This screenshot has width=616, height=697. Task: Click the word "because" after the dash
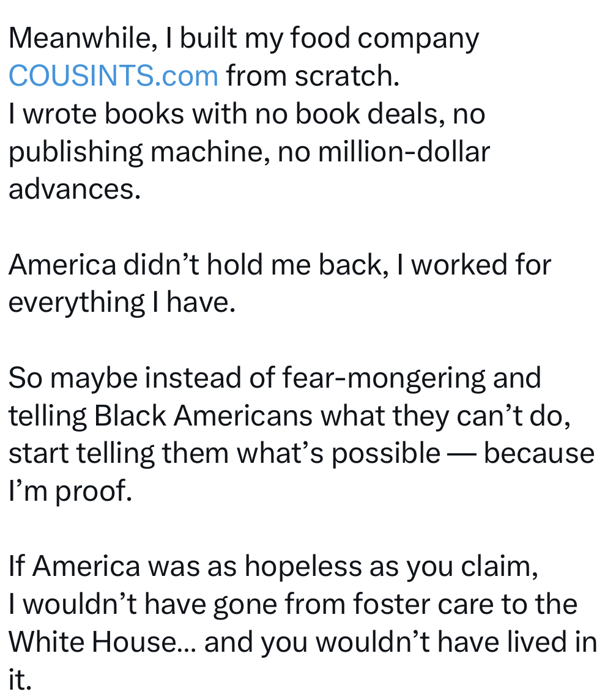tap(539, 454)
